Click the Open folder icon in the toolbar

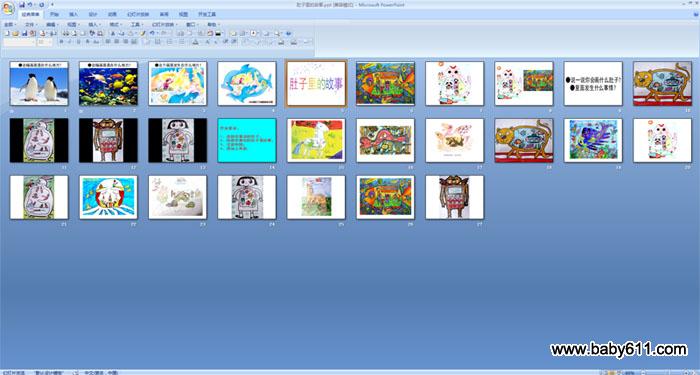tap(15, 33)
